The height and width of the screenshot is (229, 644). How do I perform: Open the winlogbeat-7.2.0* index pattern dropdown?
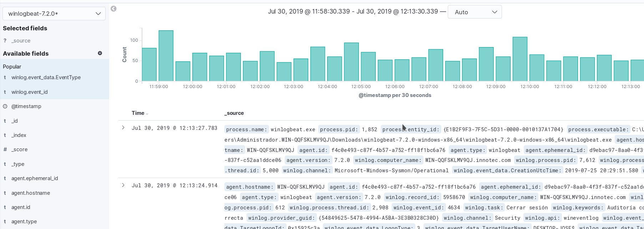(54, 14)
